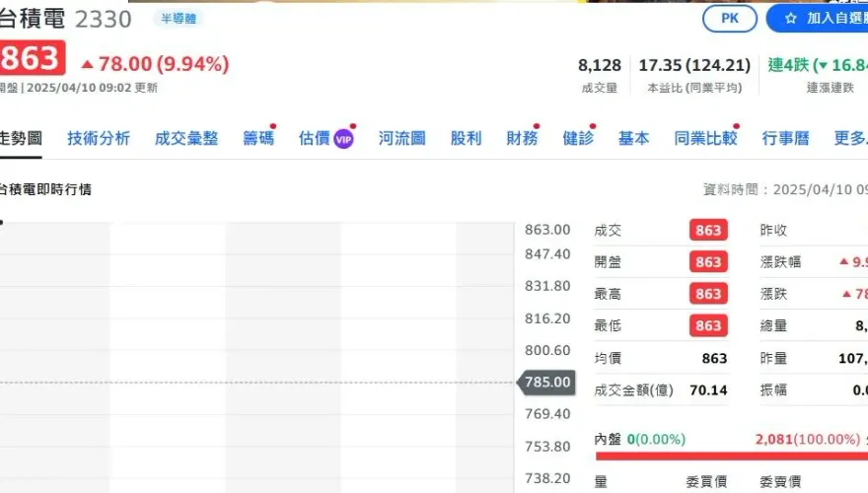Click the 800.60 axis label
Image resolution: width=868 pixels, height=493 pixels.
tap(547, 350)
